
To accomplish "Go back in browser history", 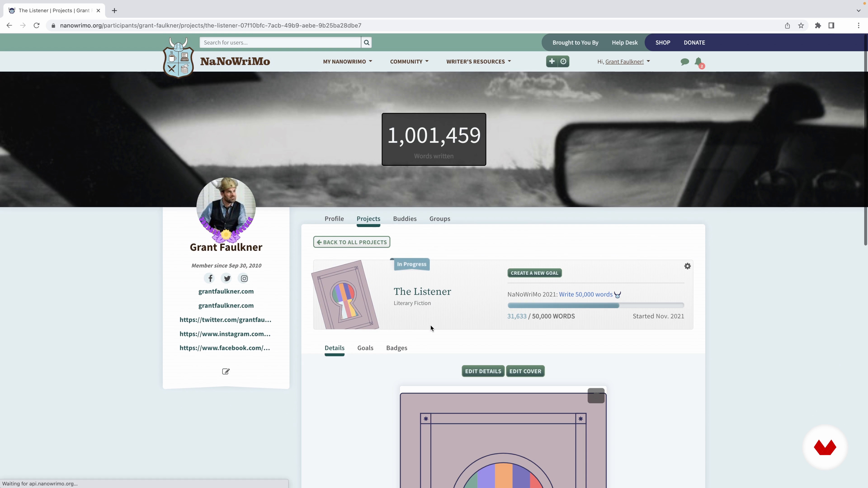I will click(x=9, y=26).
